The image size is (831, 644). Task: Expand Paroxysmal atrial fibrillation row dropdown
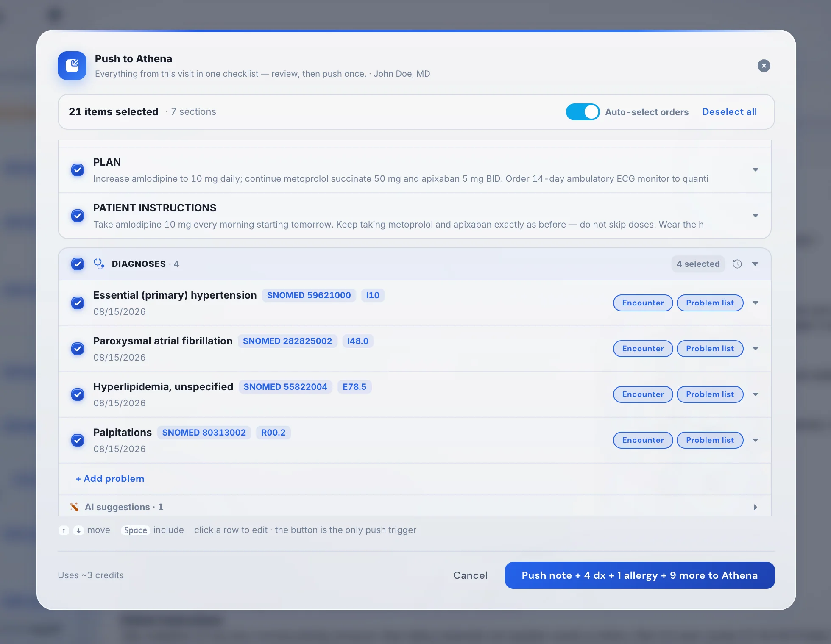[755, 349]
